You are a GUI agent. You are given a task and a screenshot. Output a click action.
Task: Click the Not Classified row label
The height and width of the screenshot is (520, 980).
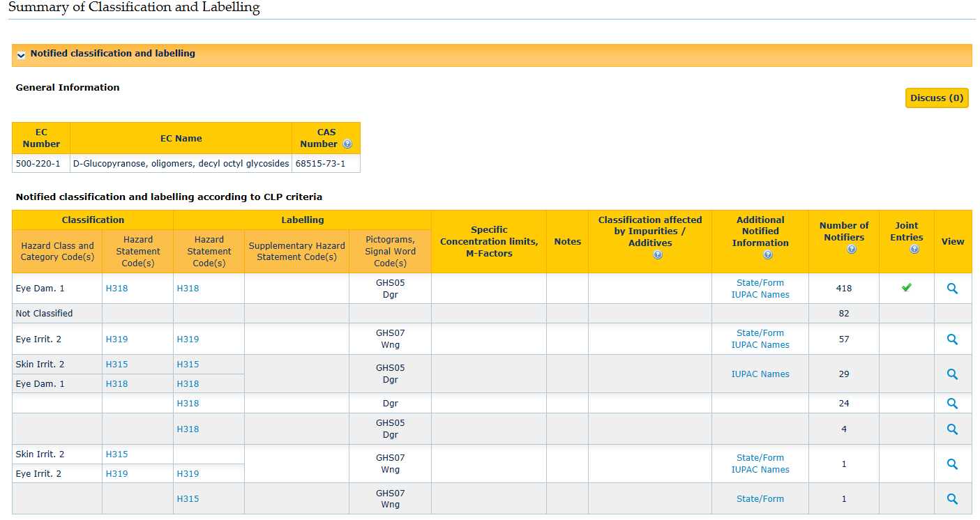[x=45, y=314]
